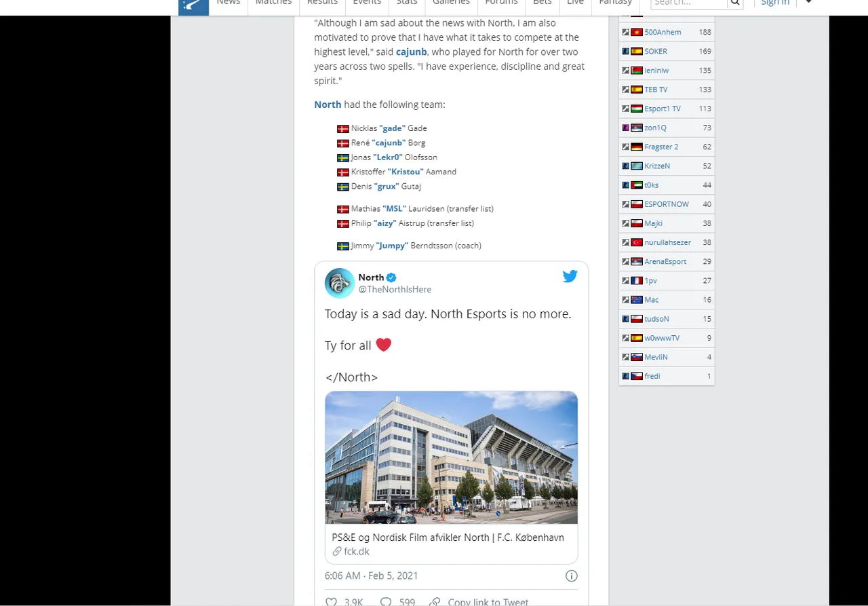The image size is (868, 606).
Task: Click the Czech flag beside fredi
Action: tap(637, 376)
